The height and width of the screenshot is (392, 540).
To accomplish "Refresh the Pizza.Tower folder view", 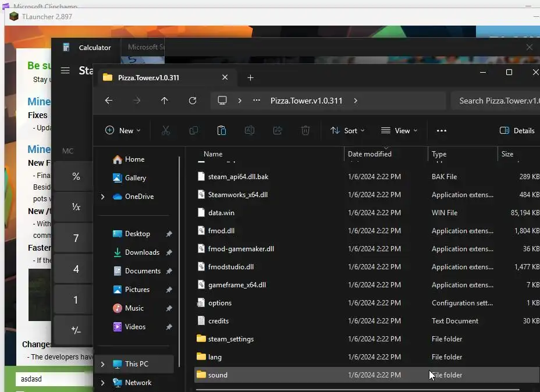I will [193, 101].
